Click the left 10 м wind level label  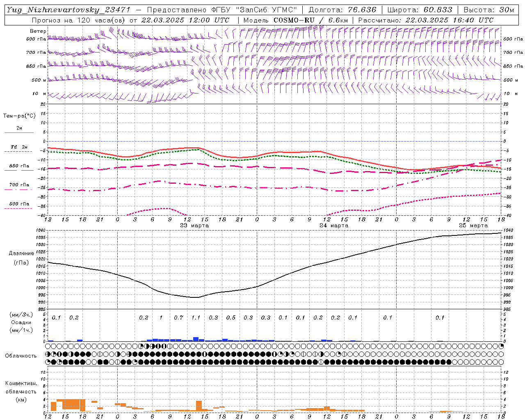tap(39, 94)
